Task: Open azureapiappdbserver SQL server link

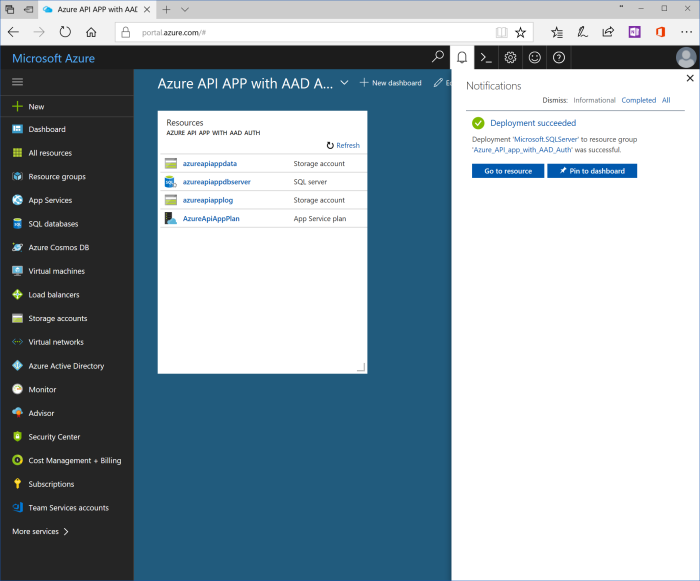Action: [217, 182]
